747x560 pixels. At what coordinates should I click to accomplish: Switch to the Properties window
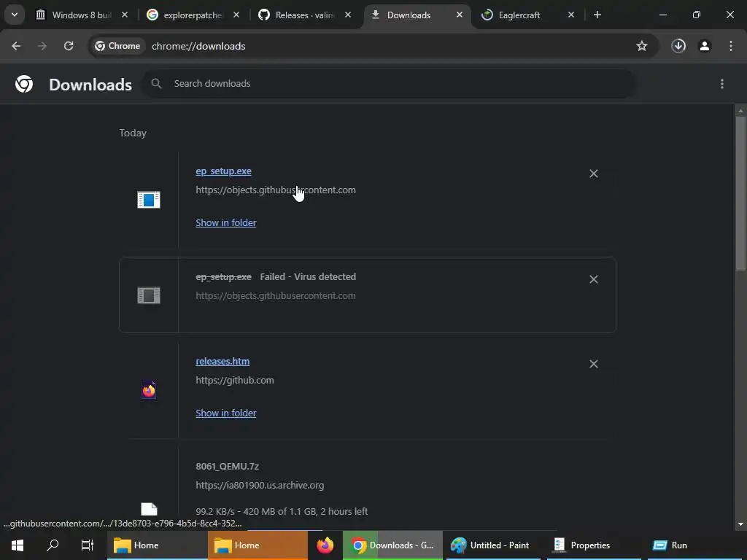pos(594,545)
